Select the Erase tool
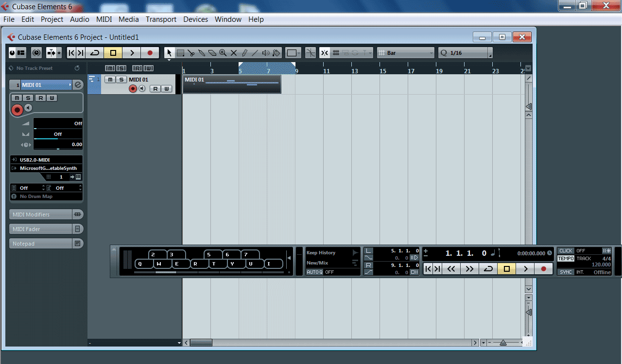 point(212,53)
